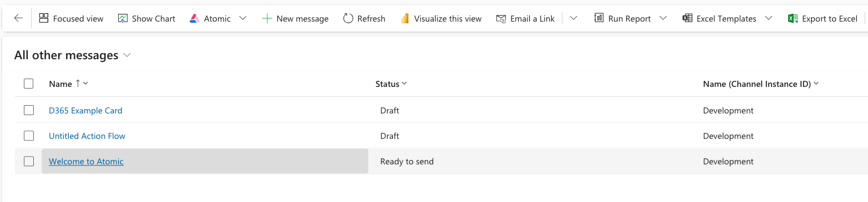The image size is (868, 202).
Task: Export the view to Excel
Action: (823, 18)
